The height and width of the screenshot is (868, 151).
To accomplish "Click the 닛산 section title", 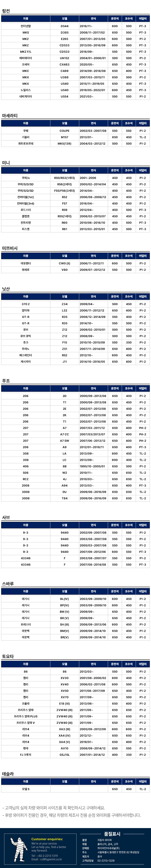I will tap(6, 289).
